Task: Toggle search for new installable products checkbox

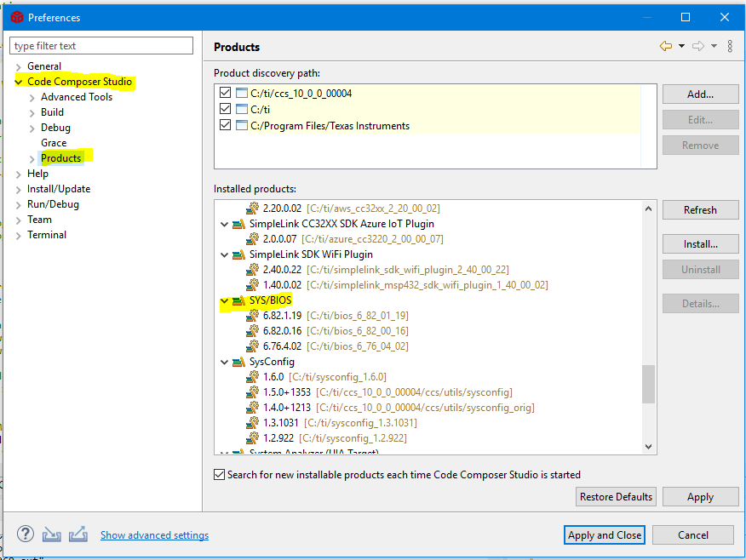Action: click(220, 474)
